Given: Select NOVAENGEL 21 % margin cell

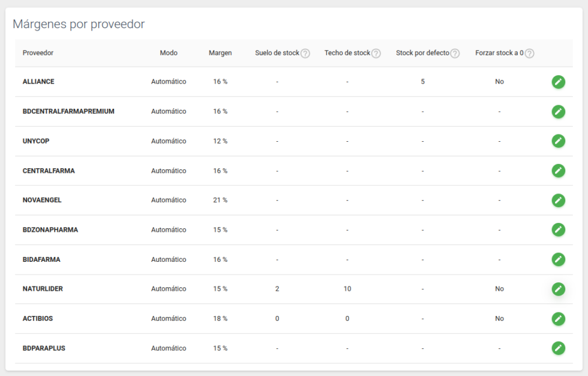Looking at the screenshot, I should pos(220,200).
